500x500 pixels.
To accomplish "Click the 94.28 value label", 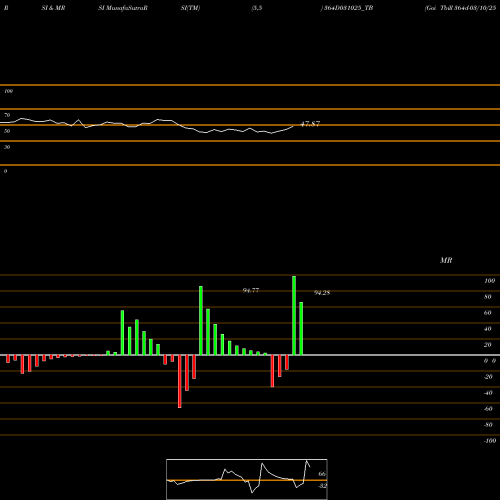I will tap(322, 293).
